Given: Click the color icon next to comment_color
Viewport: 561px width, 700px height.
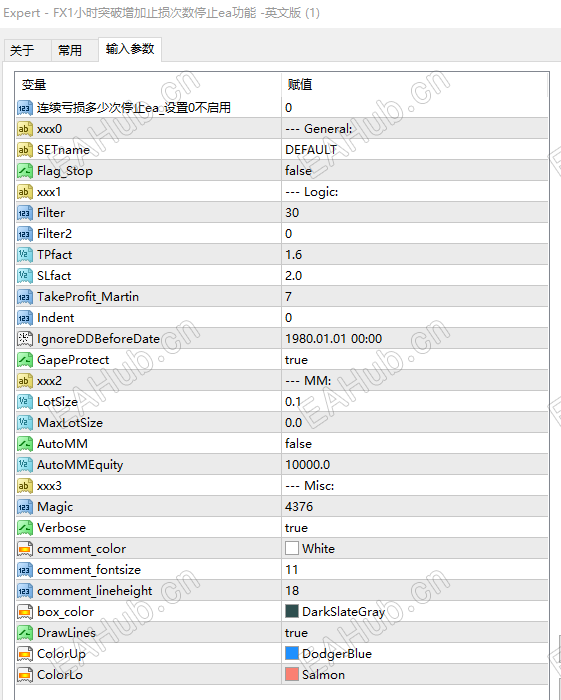Looking at the screenshot, I should pos(25,549).
